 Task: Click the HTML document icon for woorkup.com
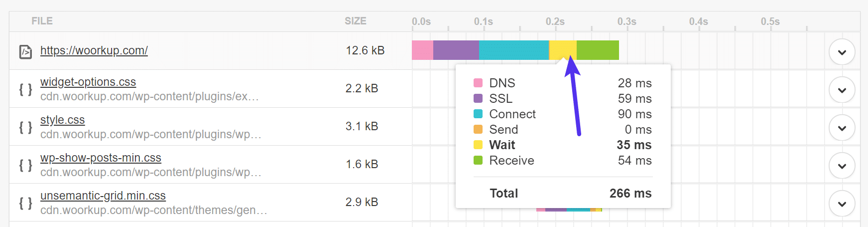(25, 51)
